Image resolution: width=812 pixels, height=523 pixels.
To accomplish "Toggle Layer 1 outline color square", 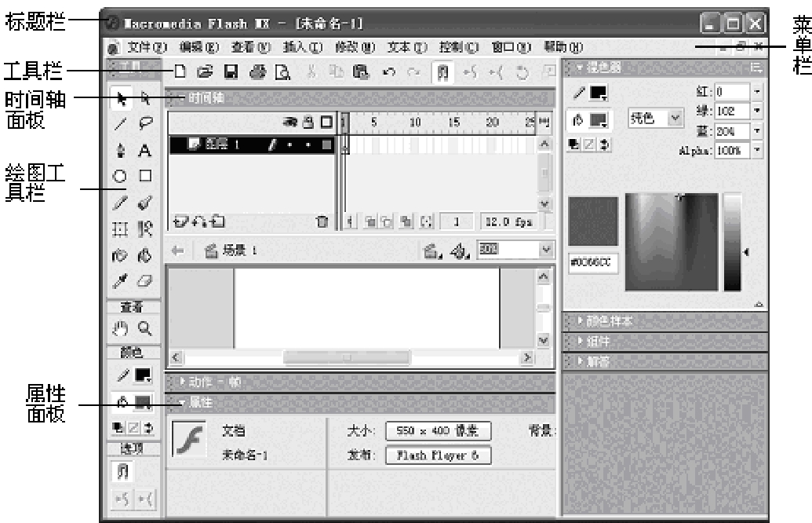I will pyautogui.click(x=326, y=145).
